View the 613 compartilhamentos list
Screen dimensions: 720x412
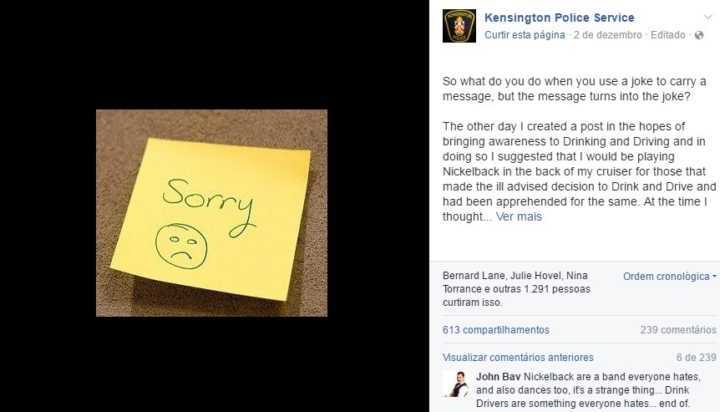496,330
